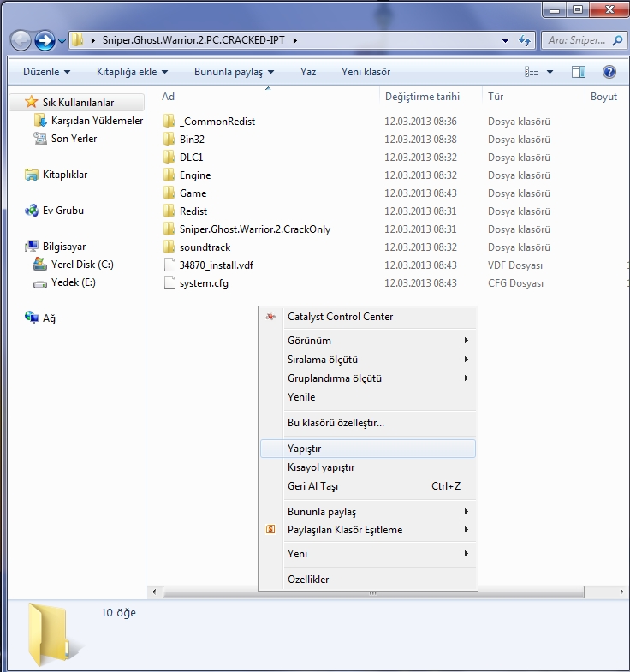Screen dimensions: 630x672
Task: Sort by Tür column header
Action: tap(496, 97)
